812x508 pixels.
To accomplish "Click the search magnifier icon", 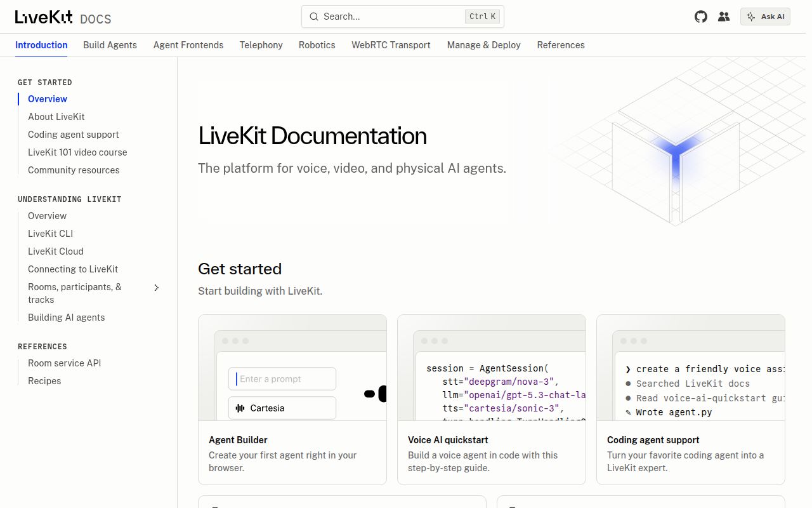I will [313, 17].
